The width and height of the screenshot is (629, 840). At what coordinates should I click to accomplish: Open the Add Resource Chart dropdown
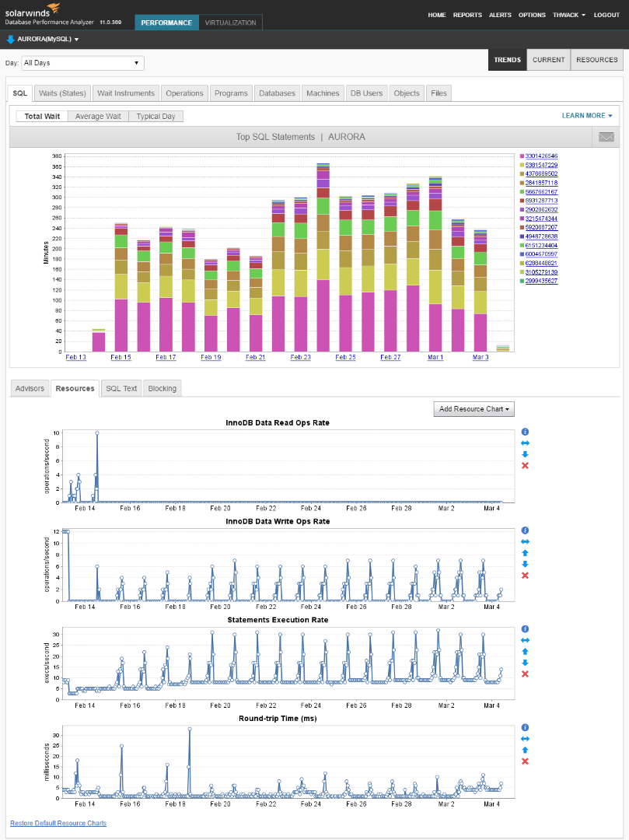point(473,409)
